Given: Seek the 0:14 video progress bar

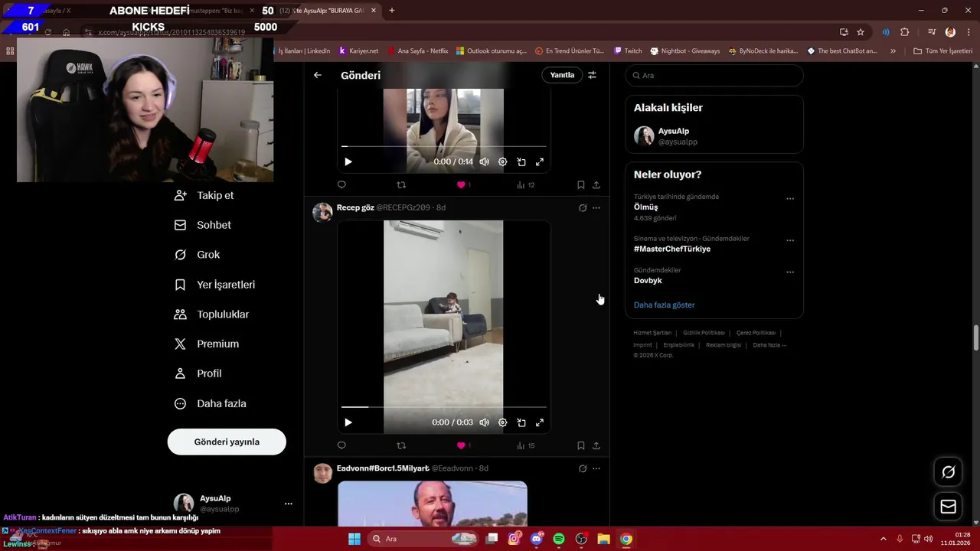Looking at the screenshot, I should click(444, 146).
